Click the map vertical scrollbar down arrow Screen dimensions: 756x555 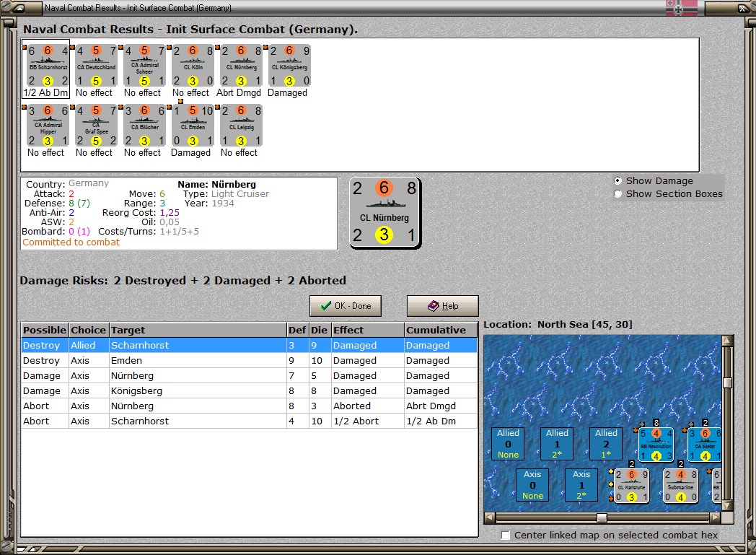(x=727, y=505)
